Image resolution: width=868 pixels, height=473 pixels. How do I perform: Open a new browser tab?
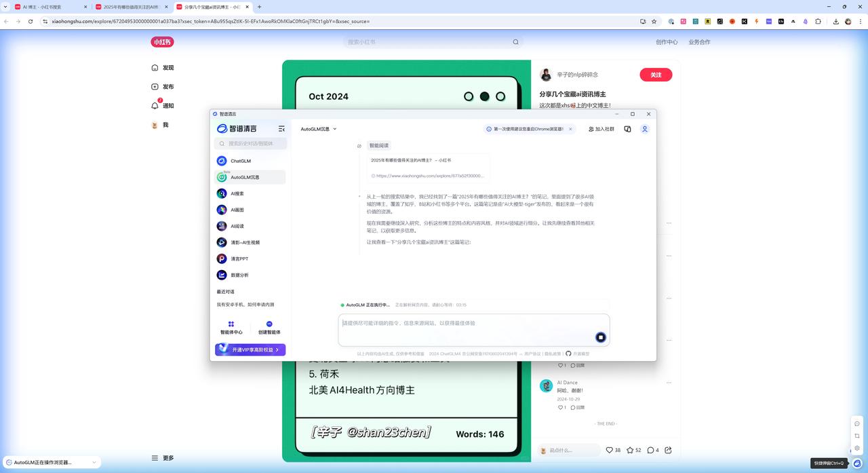259,7
